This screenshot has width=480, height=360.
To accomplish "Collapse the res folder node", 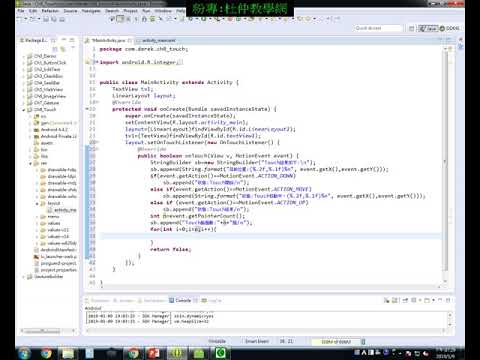I will [x=30, y=163].
